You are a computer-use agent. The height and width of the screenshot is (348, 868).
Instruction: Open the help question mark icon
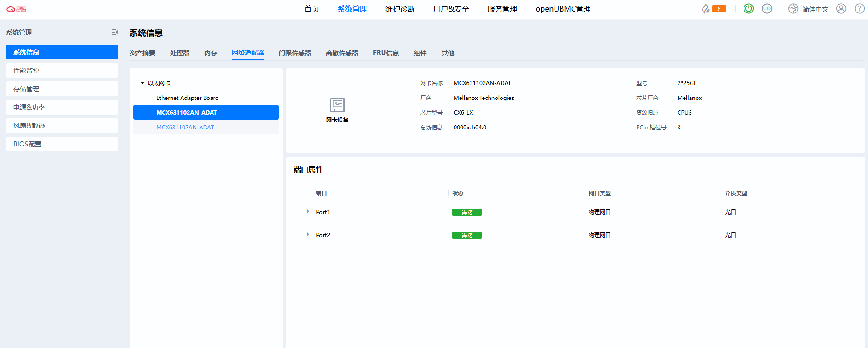click(x=859, y=9)
